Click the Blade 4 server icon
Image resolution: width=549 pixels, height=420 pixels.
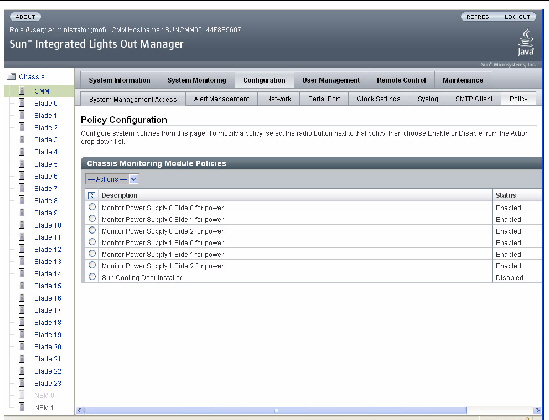click(x=22, y=152)
